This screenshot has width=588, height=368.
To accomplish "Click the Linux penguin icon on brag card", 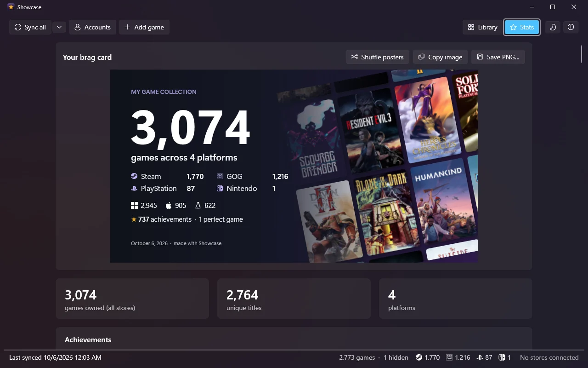I will tap(198, 205).
